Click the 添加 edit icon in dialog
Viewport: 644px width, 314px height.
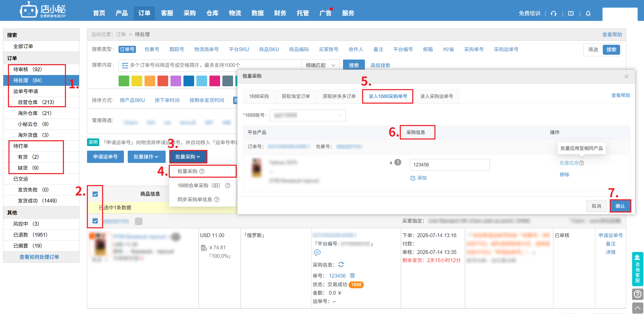pyautogui.click(x=413, y=178)
